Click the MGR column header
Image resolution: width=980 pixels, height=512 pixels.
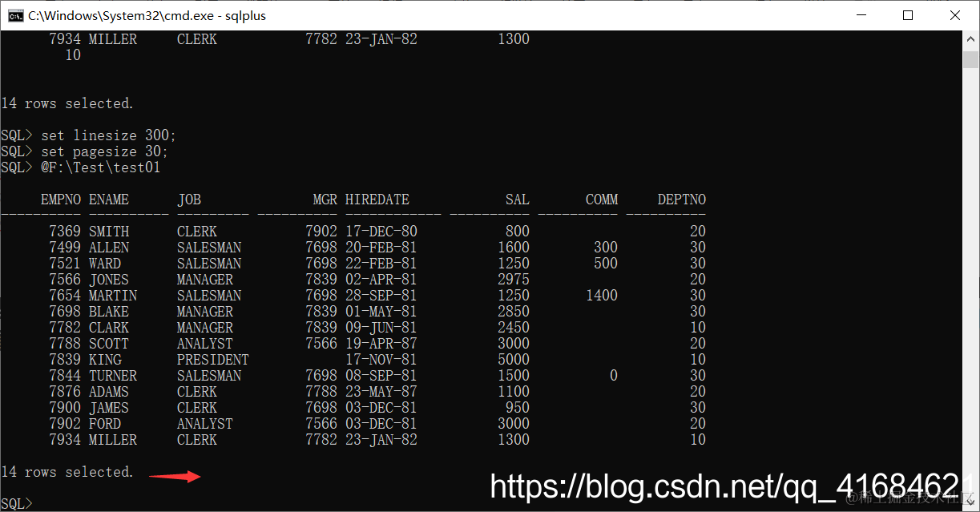tap(325, 200)
